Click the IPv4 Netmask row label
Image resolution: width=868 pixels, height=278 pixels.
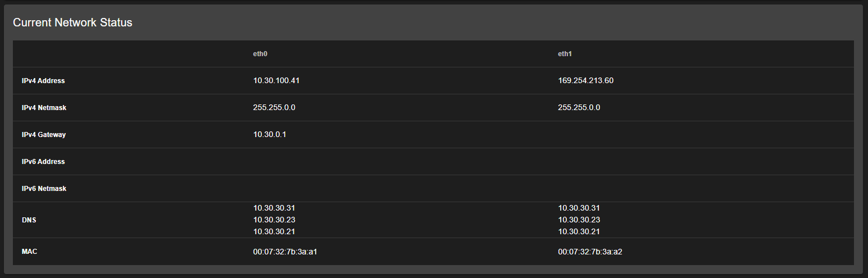[44, 108]
